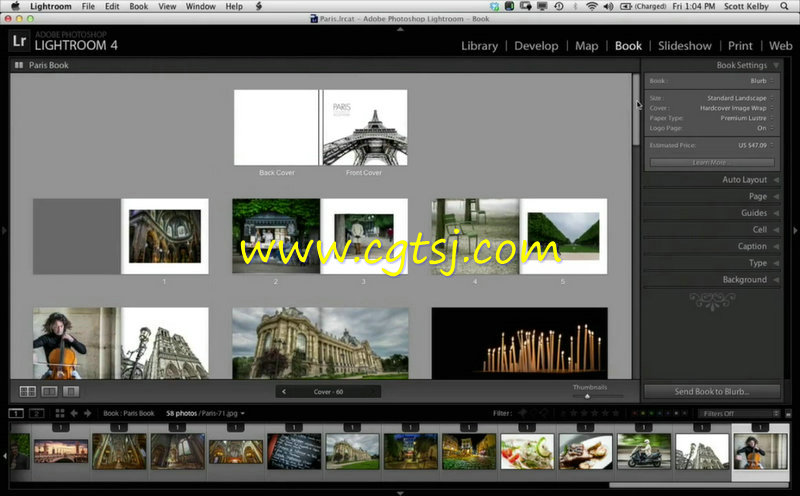Open Spotlight search in menu bar
Image resolution: width=800 pixels, height=496 pixels.
coord(784,6)
